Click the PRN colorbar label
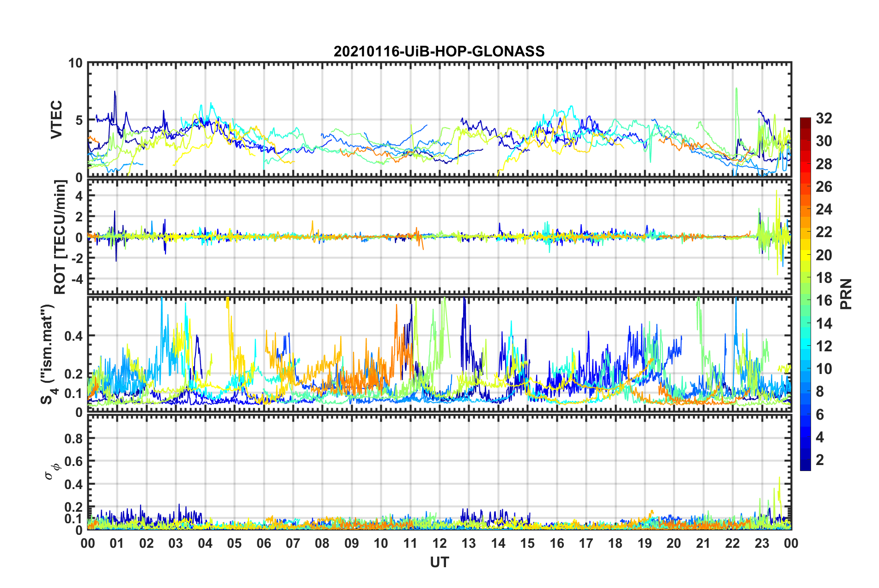Screen dimensions: 879x588 pyautogui.click(x=846, y=294)
